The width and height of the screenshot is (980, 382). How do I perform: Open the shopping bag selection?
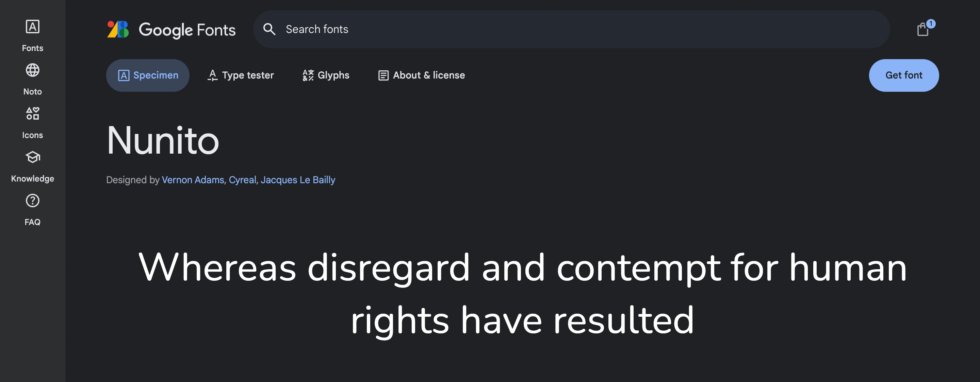(x=923, y=29)
